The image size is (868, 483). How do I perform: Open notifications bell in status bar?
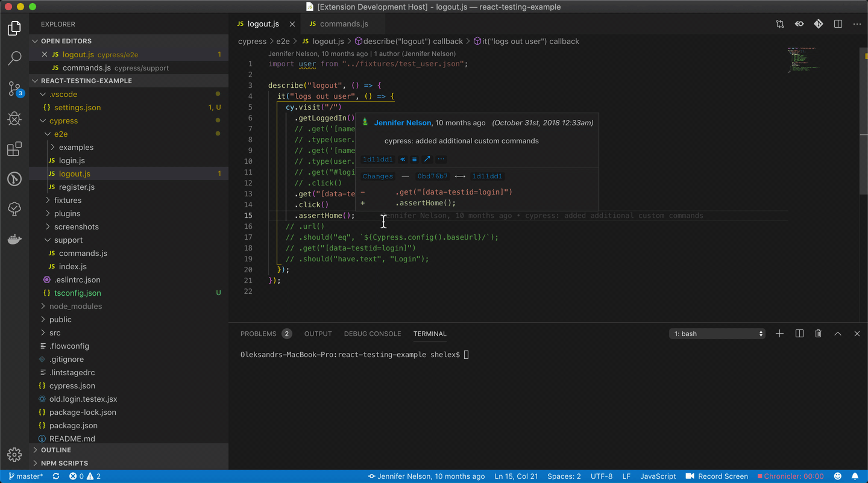pyautogui.click(x=855, y=476)
